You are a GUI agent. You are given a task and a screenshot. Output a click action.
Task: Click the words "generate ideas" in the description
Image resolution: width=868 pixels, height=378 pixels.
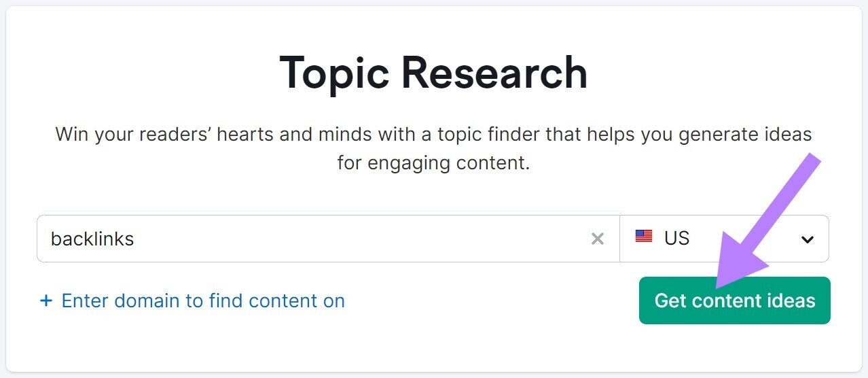tap(742, 134)
